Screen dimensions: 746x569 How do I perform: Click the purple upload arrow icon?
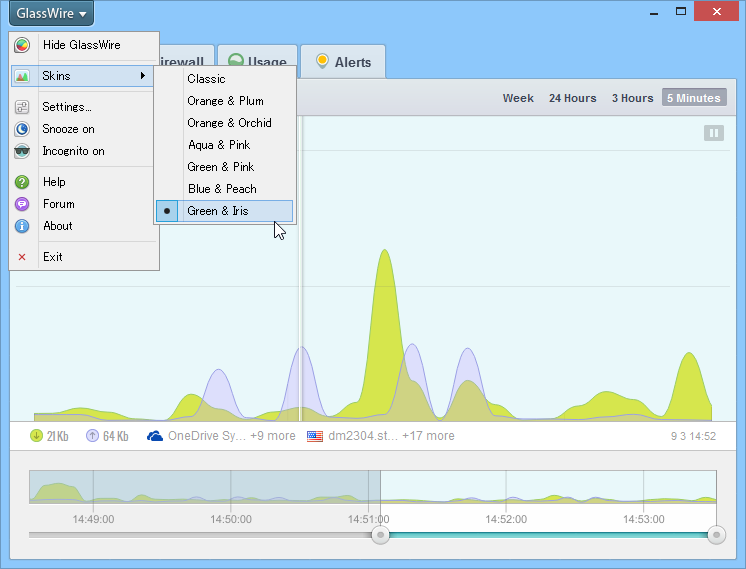pos(92,436)
